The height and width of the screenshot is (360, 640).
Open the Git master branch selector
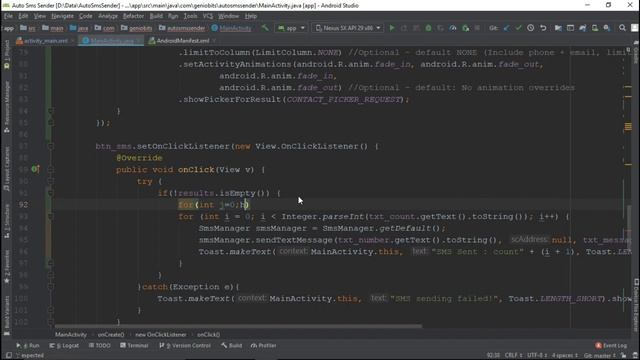[x=600, y=356]
